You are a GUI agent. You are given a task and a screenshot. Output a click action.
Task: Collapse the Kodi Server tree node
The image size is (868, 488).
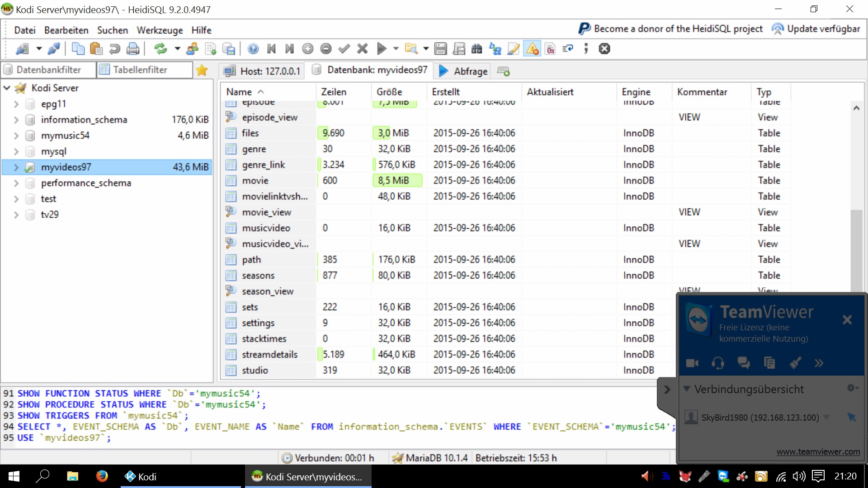tap(7, 88)
